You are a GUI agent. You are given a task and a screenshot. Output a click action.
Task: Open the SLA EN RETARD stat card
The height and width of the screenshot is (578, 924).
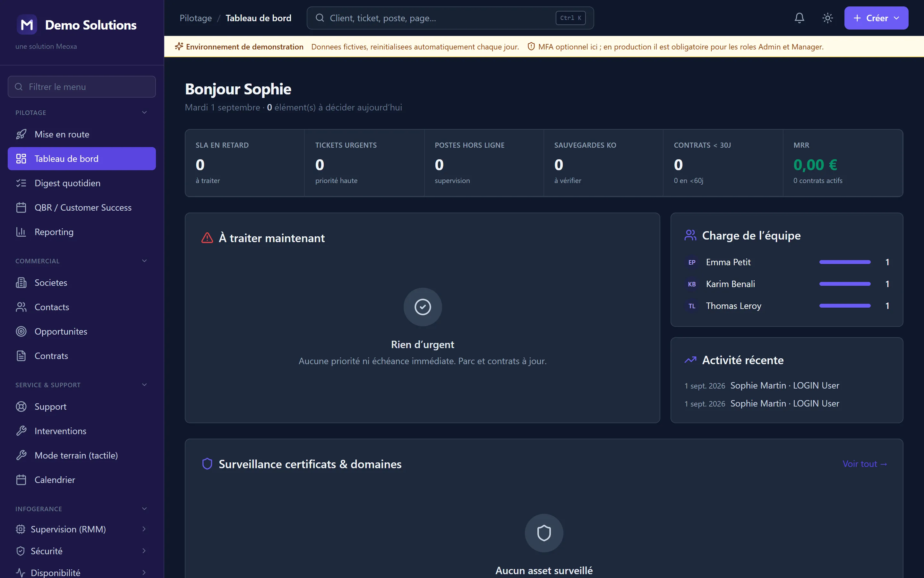[x=245, y=163]
